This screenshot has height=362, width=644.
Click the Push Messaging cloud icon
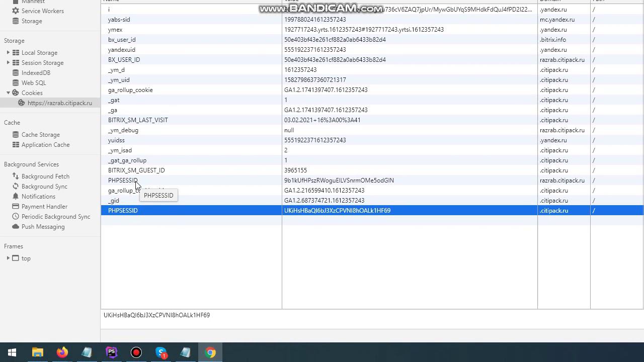(x=16, y=226)
